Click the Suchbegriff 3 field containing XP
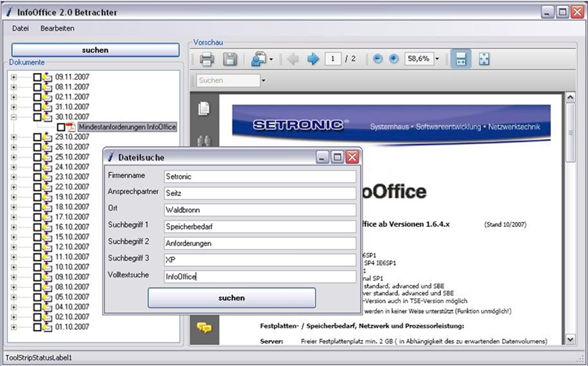588x366 pixels. [x=260, y=260]
